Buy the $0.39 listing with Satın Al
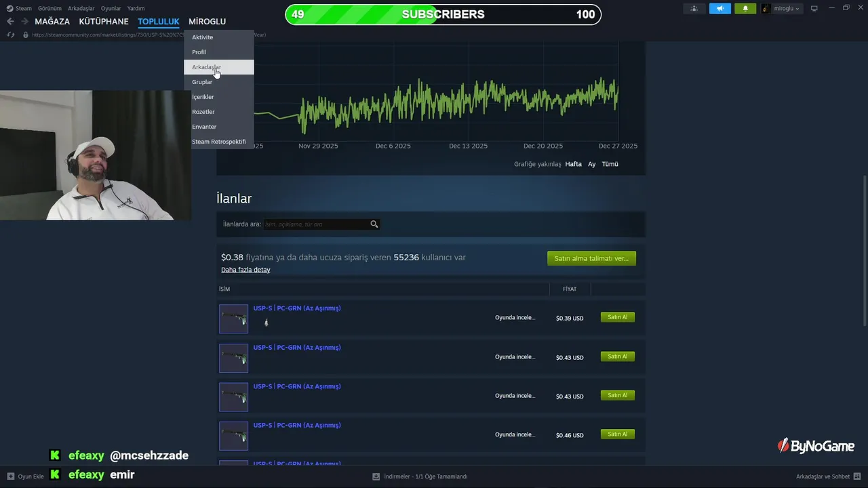 point(618,317)
